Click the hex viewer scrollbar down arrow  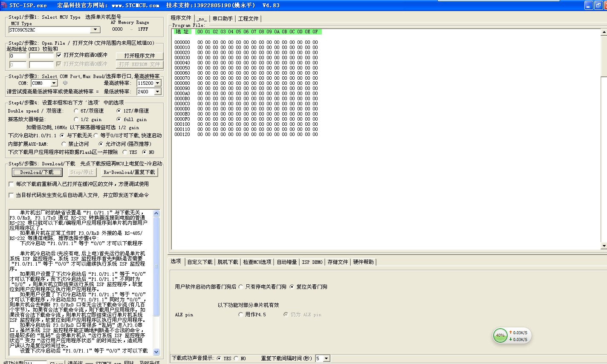(604, 246)
